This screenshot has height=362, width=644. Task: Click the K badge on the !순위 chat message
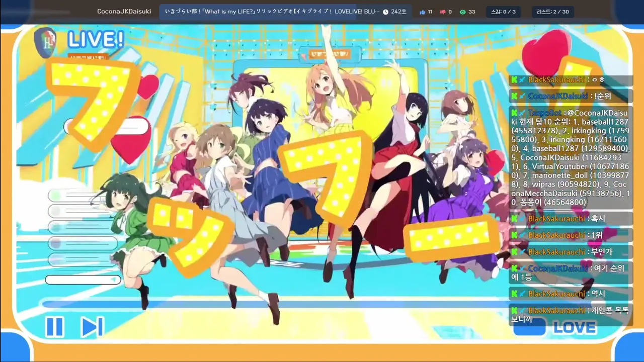pos(515,96)
